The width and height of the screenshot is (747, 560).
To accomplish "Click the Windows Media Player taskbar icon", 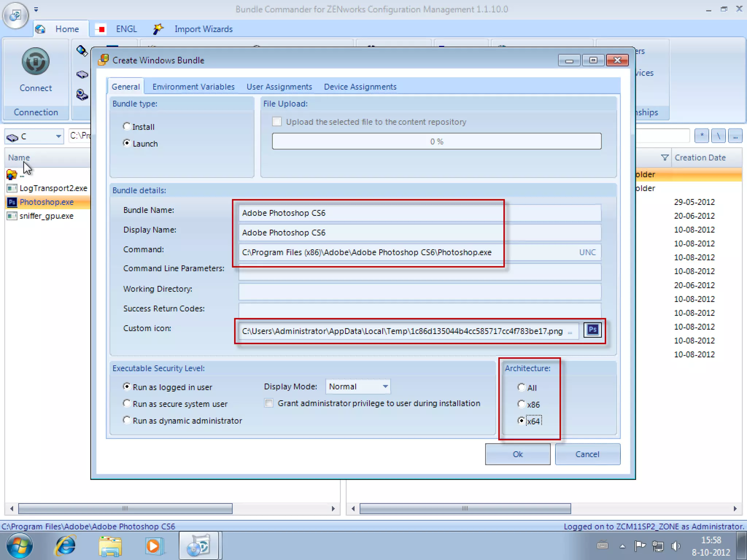I will [153, 546].
